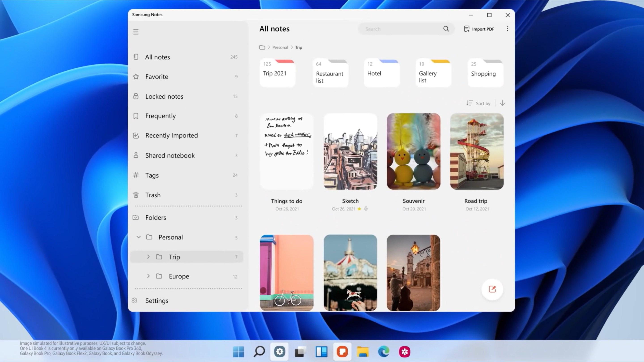The height and width of the screenshot is (362, 644).
Task: Click the descending sort order icon
Action: click(x=502, y=103)
